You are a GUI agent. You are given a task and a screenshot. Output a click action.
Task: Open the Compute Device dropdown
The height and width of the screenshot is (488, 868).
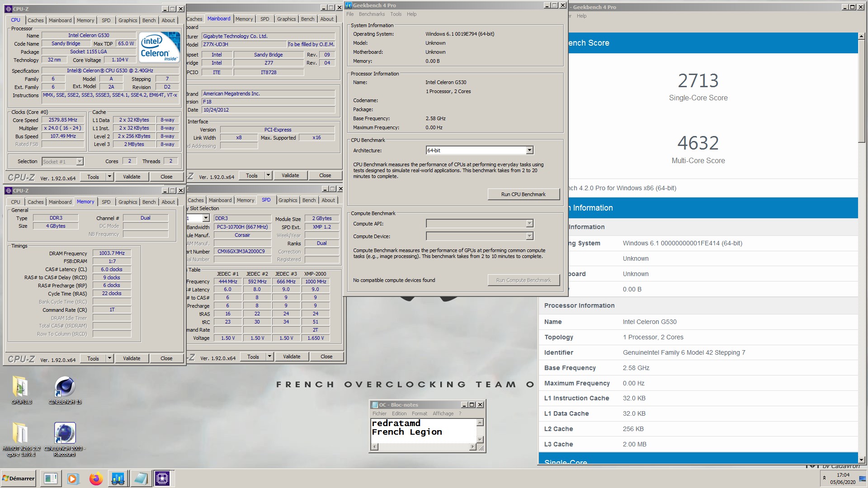(529, 236)
